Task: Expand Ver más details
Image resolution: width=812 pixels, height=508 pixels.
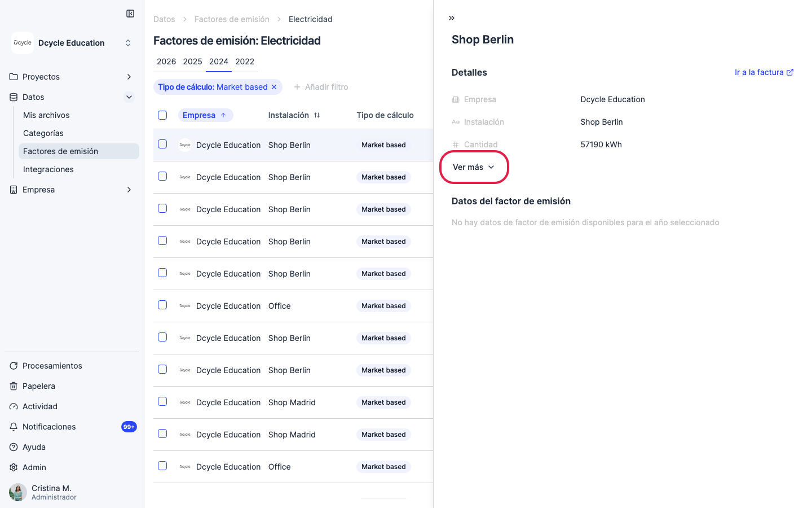Action: tap(474, 167)
